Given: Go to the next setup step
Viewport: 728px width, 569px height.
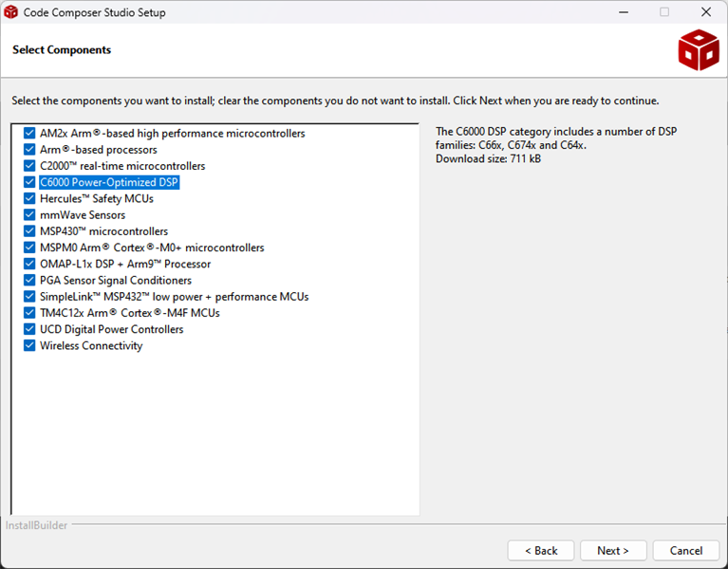Looking at the screenshot, I should [613, 550].
